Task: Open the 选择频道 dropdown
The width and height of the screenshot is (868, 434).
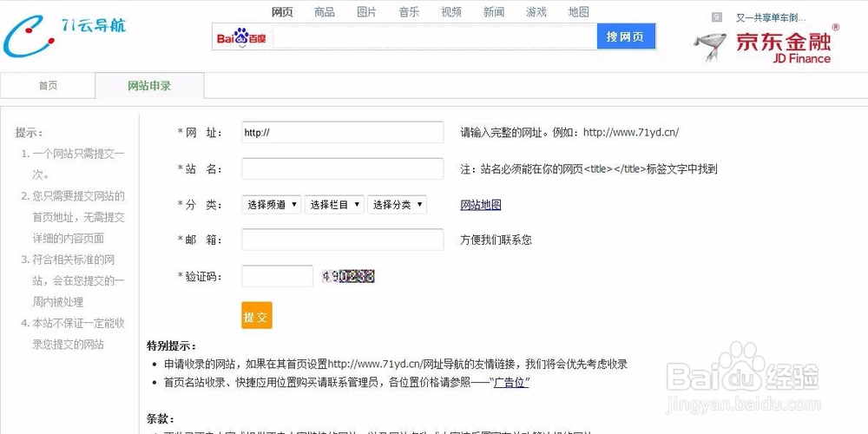Action: [271, 205]
